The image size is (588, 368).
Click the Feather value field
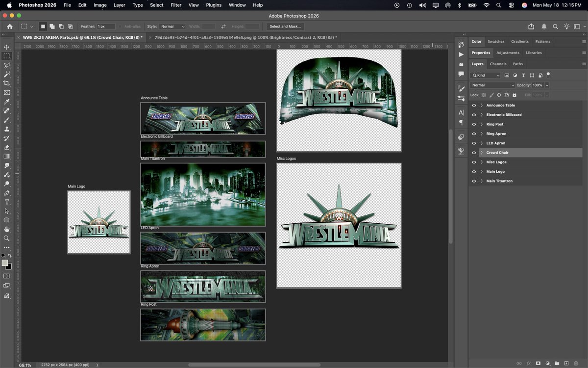[106, 26]
